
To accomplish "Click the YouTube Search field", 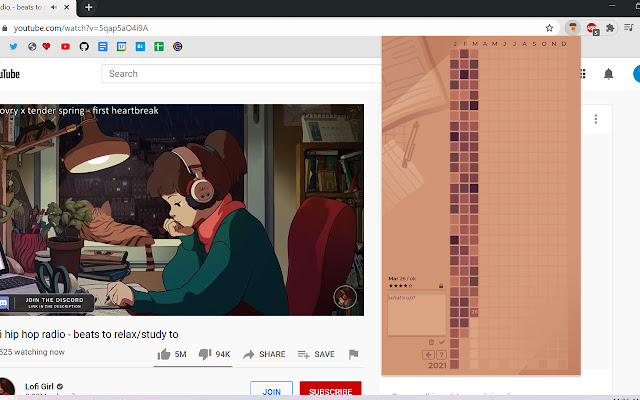I will tap(241, 74).
